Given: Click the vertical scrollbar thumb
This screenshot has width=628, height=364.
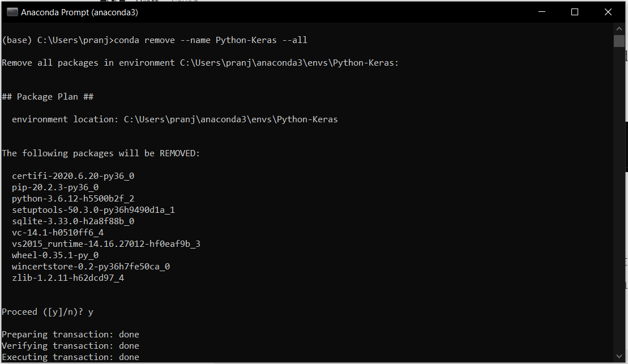Looking at the screenshot, I should pos(619,41).
